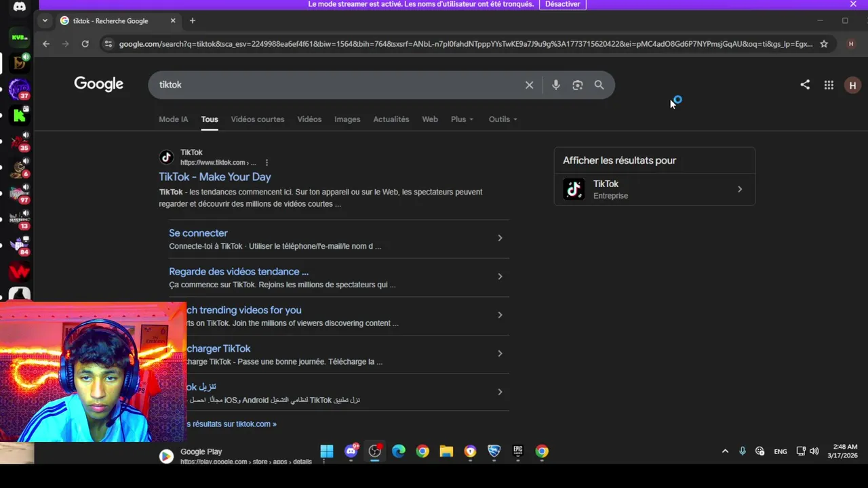Expand the Plus dropdown menu
This screenshot has height=488, width=868.
pos(462,119)
